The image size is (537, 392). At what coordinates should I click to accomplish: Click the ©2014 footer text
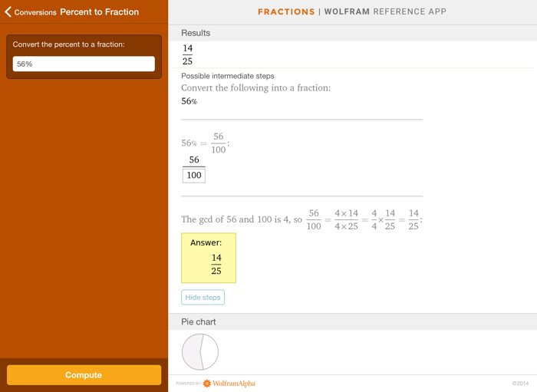[x=521, y=384]
